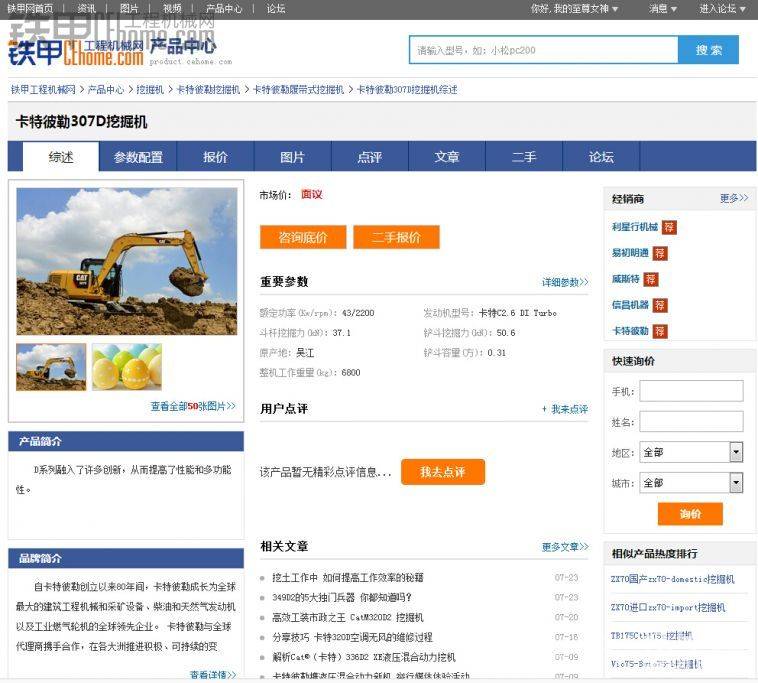Open the 更多文章 link

click(x=565, y=547)
